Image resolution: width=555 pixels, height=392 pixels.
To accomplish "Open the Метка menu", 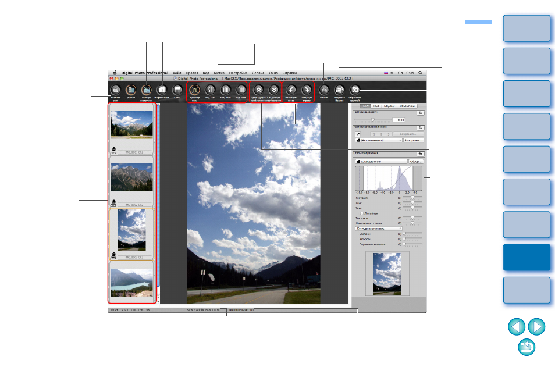I will pyautogui.click(x=219, y=73).
